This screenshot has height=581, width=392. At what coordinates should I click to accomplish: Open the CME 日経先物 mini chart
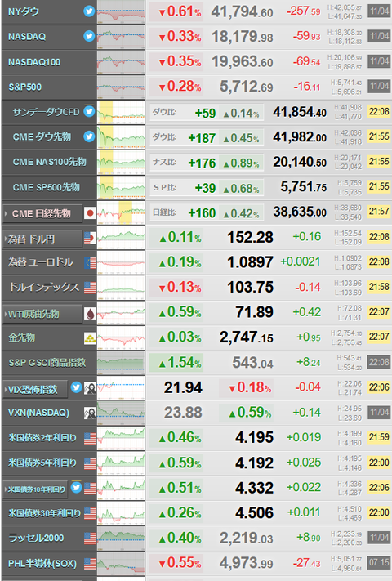121,212
